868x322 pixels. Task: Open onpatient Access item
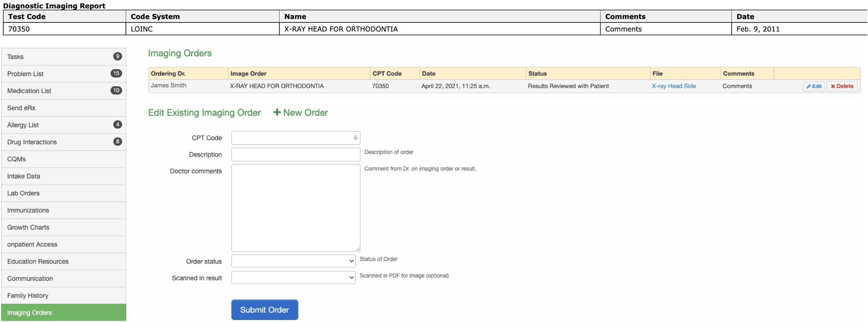point(63,244)
